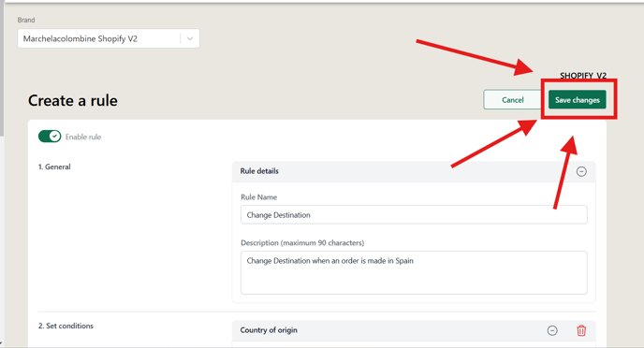Collapse Country of origin with minus icon
Viewport: 644px width, 348px height.
pyautogui.click(x=552, y=330)
